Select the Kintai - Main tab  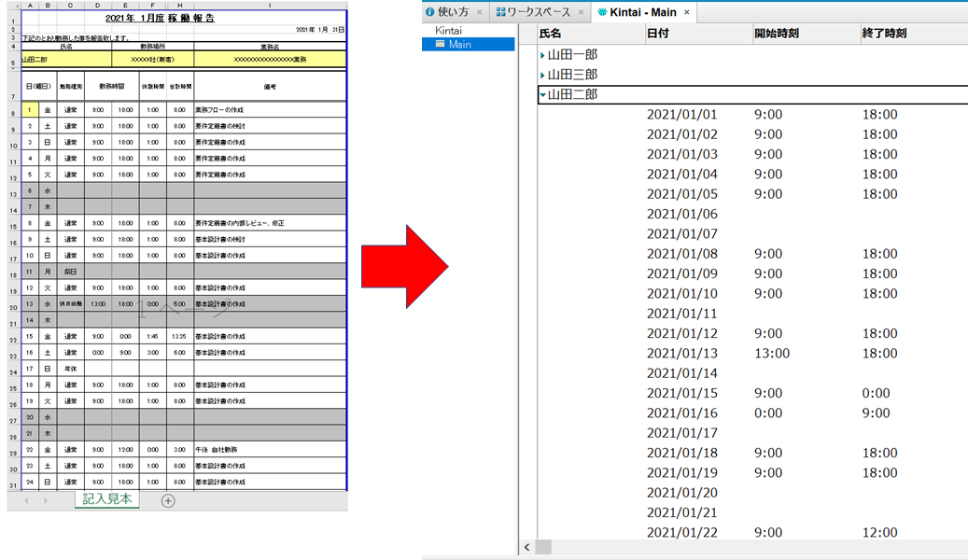point(642,12)
